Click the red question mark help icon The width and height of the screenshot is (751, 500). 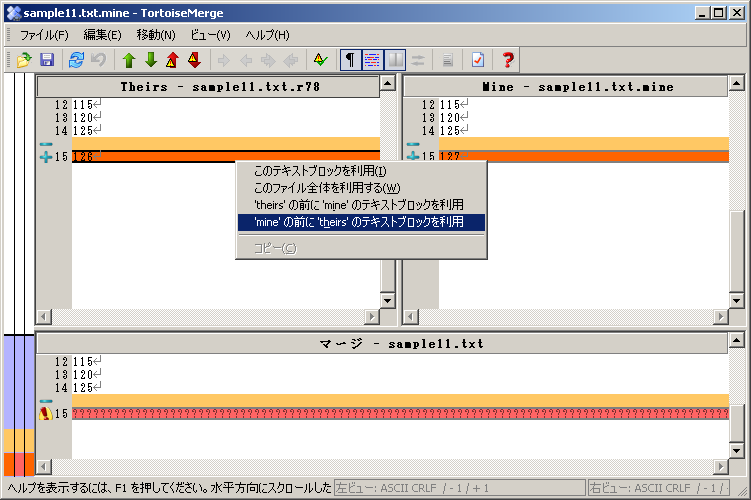tap(508, 60)
